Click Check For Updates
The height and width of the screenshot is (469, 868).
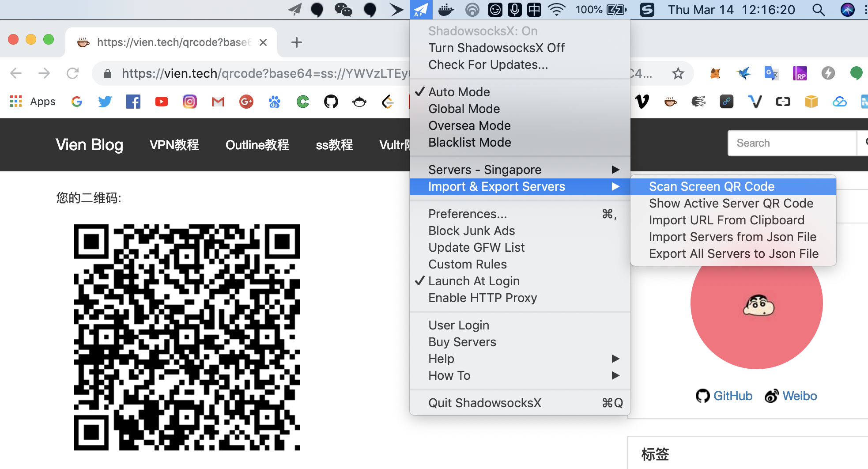tap(520, 64)
